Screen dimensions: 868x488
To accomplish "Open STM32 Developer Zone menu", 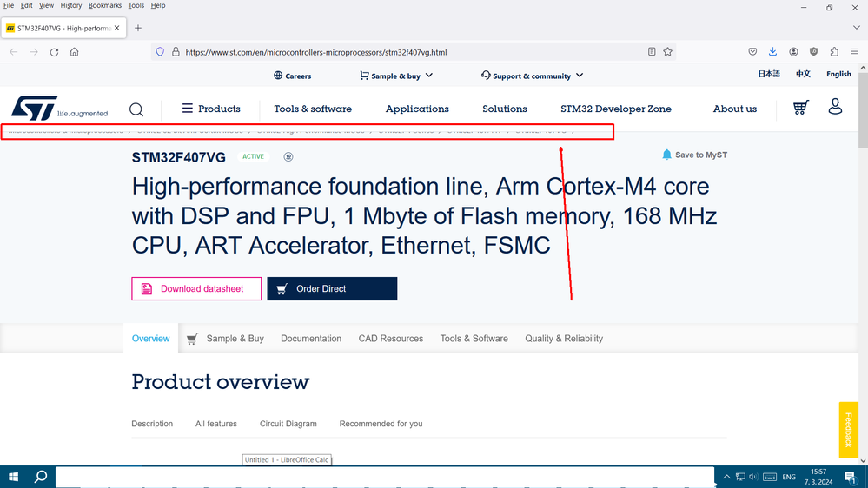I will coord(615,109).
